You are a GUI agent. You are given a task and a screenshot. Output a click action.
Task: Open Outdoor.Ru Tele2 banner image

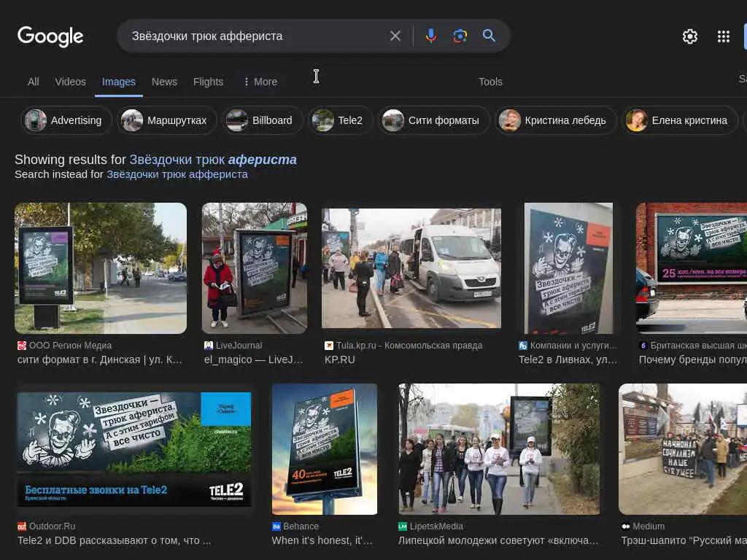click(x=134, y=449)
